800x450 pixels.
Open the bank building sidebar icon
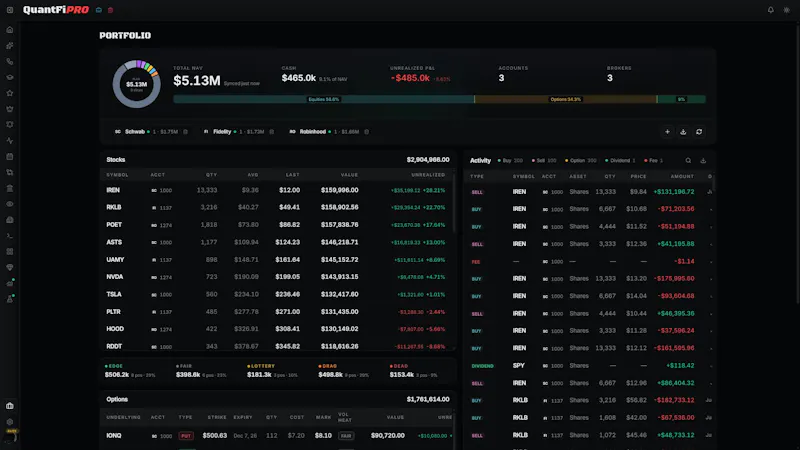click(x=10, y=188)
